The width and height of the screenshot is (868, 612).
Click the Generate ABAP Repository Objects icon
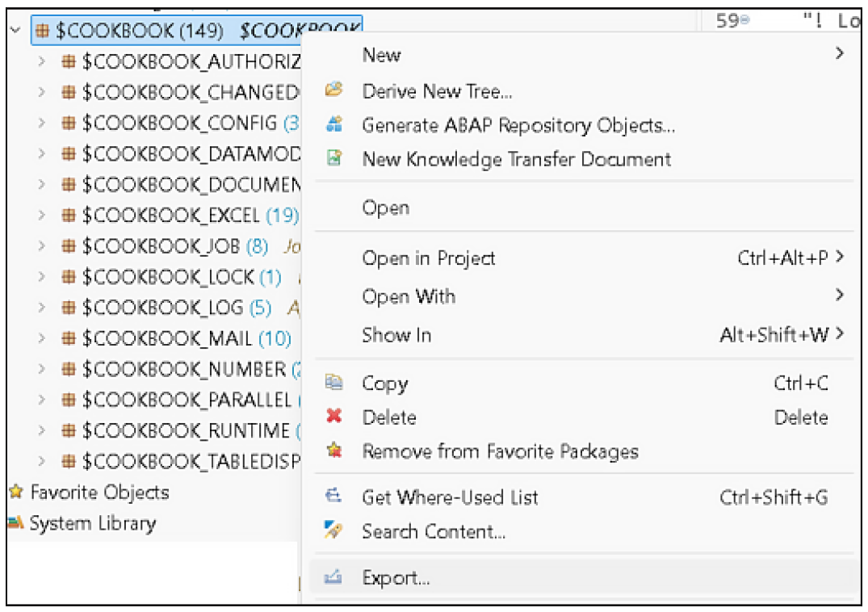[x=333, y=124]
